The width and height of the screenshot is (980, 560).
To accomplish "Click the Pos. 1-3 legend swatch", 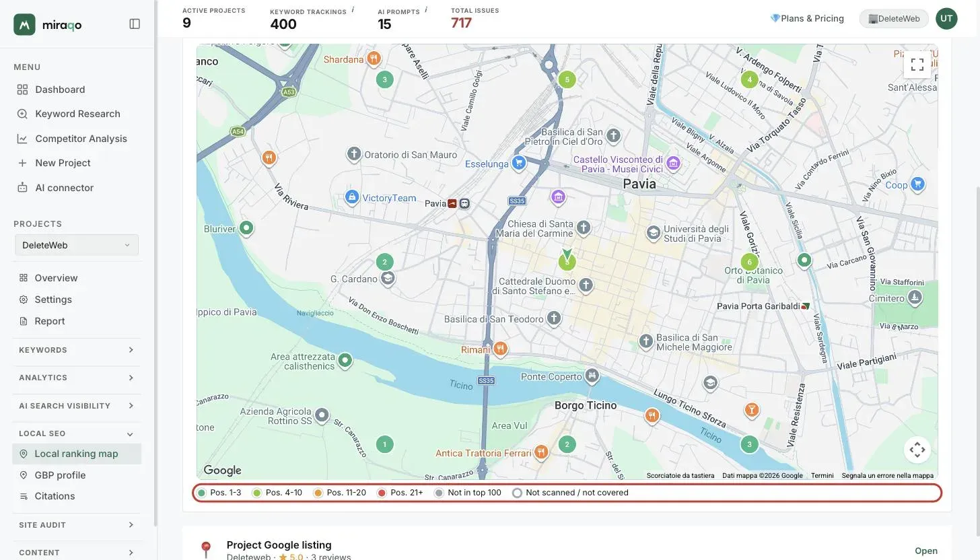I will click(201, 493).
